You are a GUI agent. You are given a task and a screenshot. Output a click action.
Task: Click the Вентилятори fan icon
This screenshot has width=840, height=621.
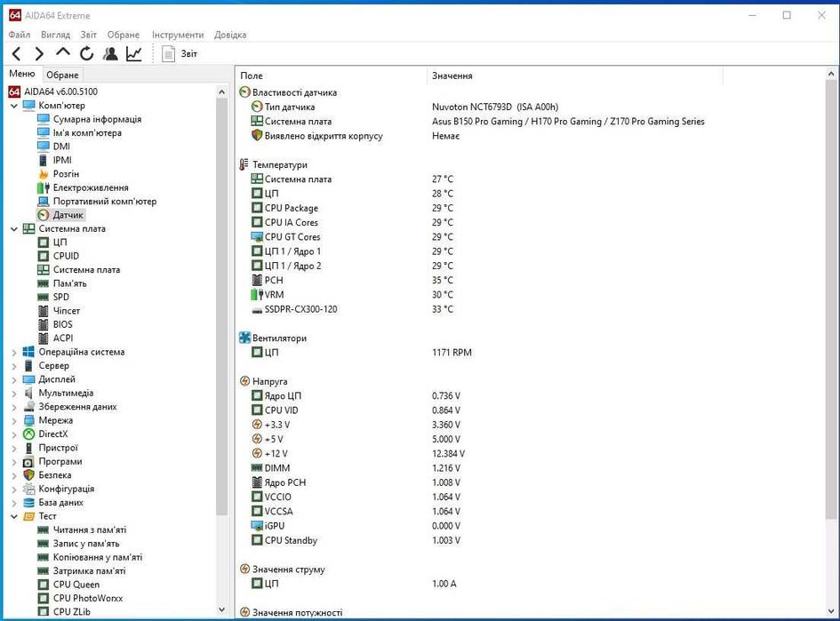pos(244,338)
